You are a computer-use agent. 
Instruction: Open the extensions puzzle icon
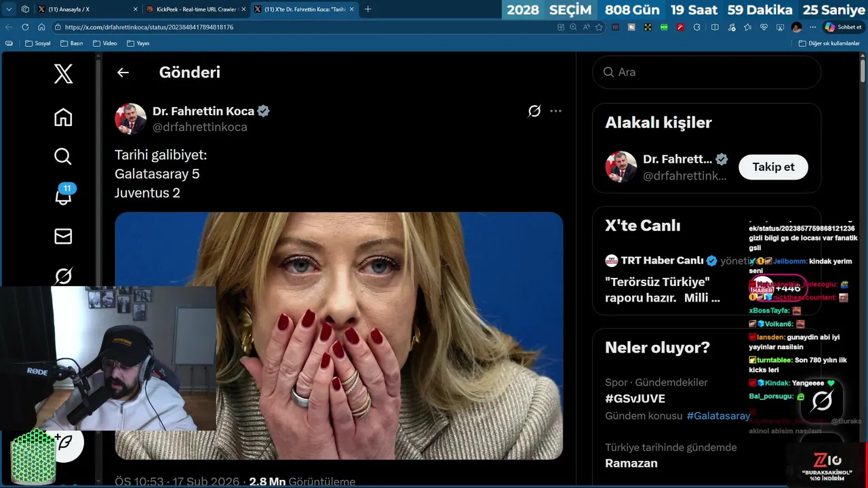tap(697, 27)
